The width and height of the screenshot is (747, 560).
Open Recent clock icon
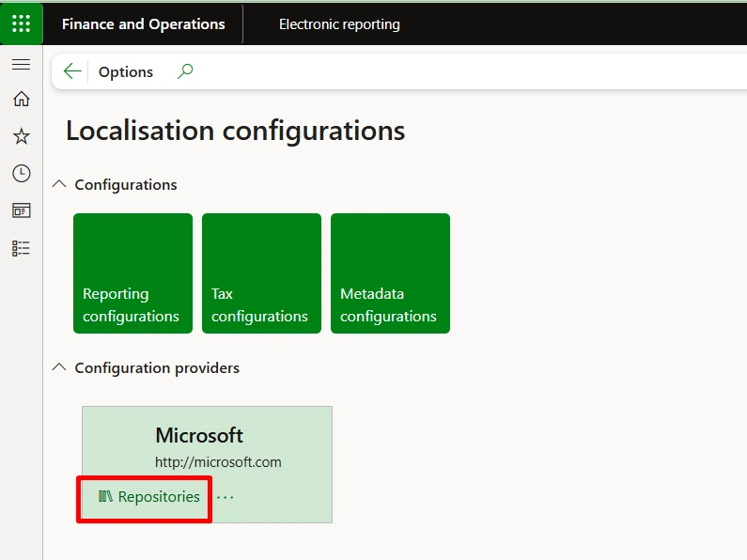21,173
